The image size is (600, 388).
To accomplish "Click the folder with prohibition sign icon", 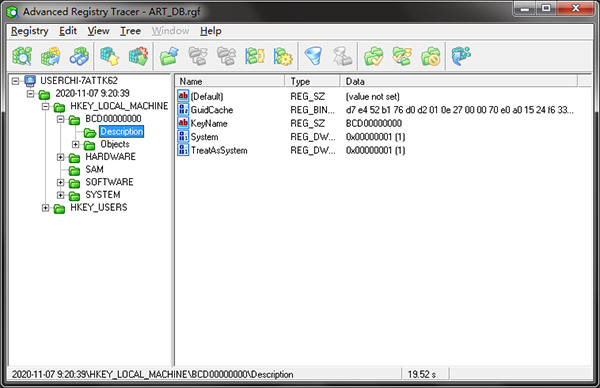I will coord(430,56).
